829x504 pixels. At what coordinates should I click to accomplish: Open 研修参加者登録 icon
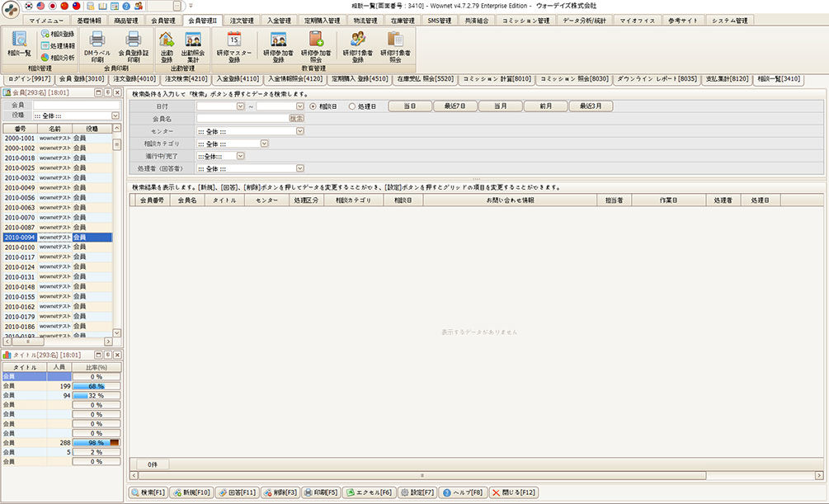point(278,46)
